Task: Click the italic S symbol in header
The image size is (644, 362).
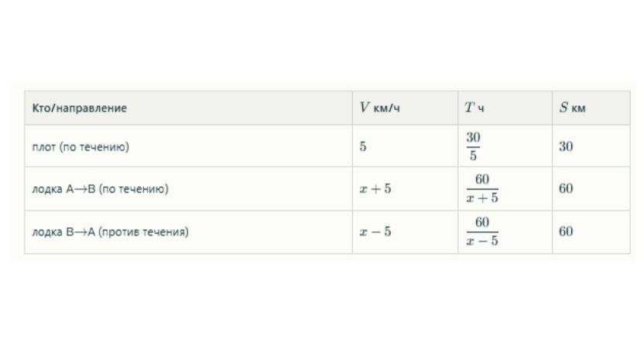Action: pyautogui.click(x=563, y=108)
